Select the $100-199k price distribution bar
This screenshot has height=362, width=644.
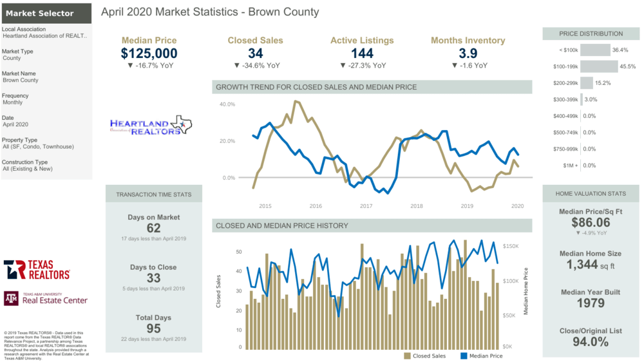(599, 66)
